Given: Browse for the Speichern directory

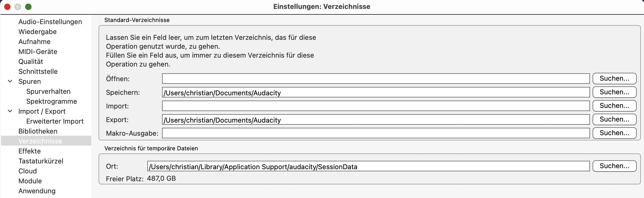Looking at the screenshot, I should (x=614, y=92).
